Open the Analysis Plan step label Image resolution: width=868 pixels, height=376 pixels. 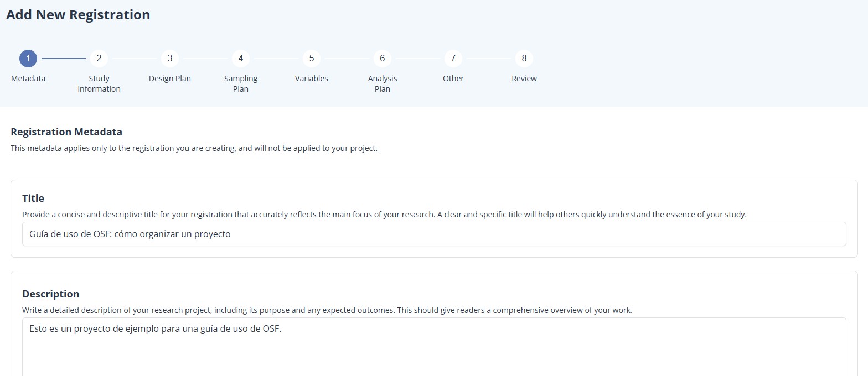pyautogui.click(x=383, y=83)
